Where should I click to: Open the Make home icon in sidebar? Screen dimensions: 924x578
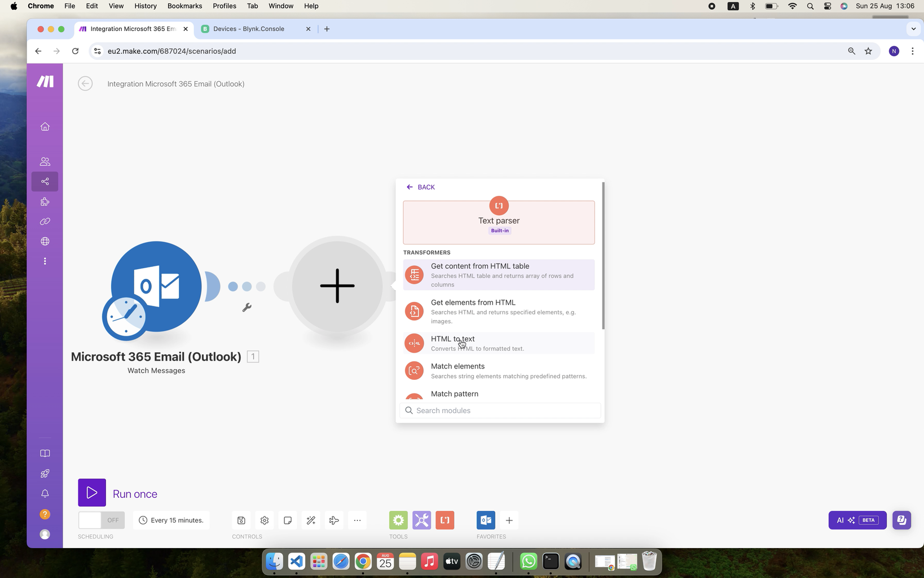[x=45, y=126]
